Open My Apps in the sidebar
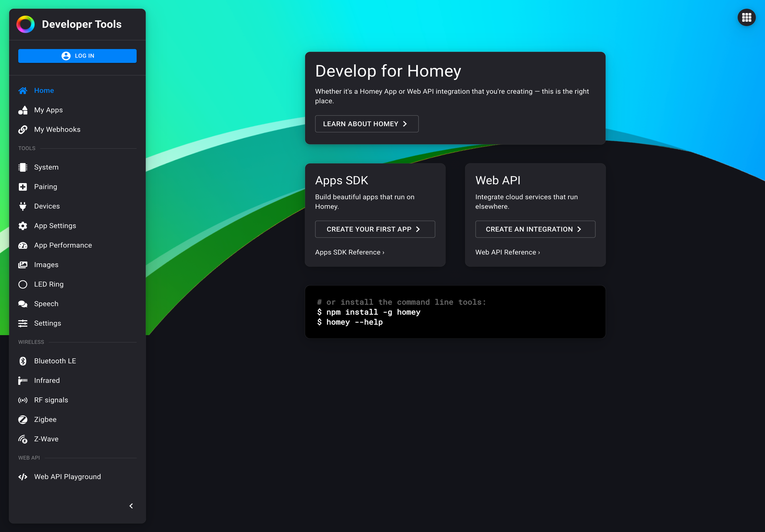765x532 pixels. coord(77,110)
